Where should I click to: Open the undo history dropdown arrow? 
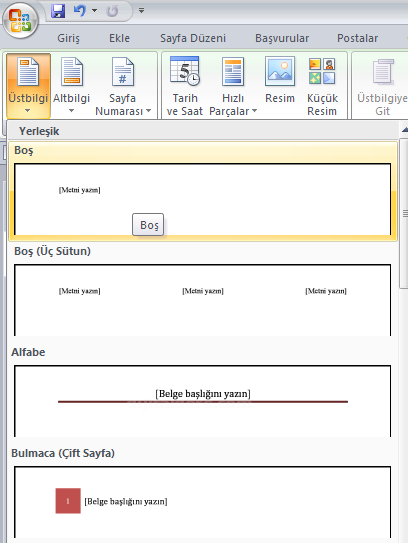click(x=94, y=11)
